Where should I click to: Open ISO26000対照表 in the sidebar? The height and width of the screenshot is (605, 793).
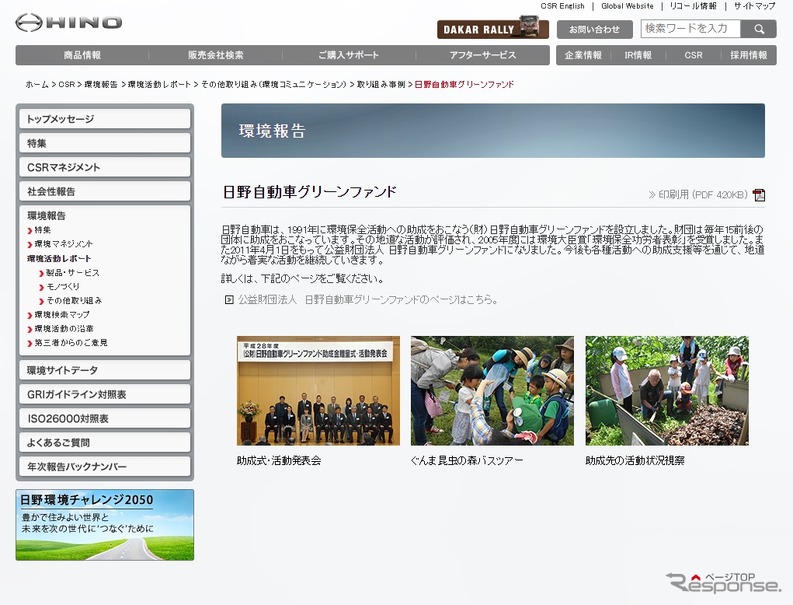(x=105, y=419)
